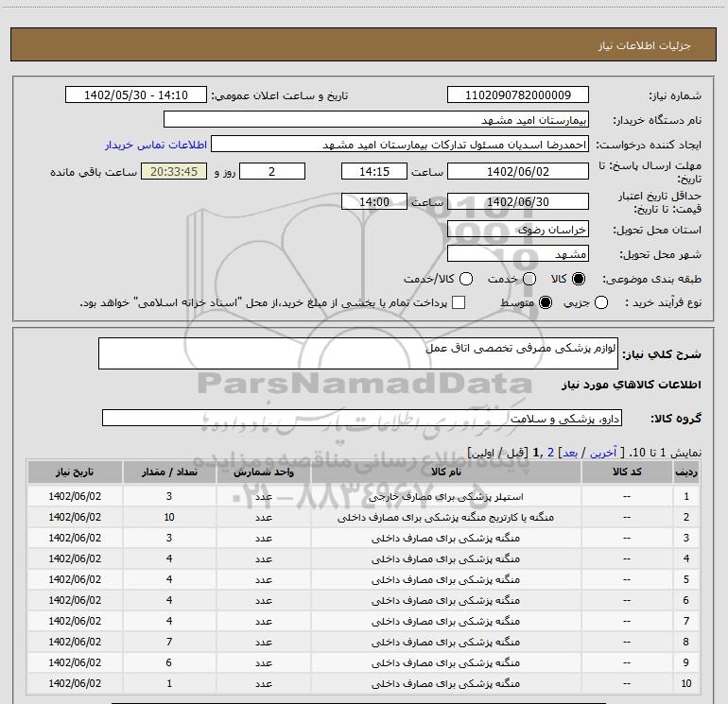
Task: Click the شماره نیاز field 1102090782000009
Action: (x=518, y=94)
